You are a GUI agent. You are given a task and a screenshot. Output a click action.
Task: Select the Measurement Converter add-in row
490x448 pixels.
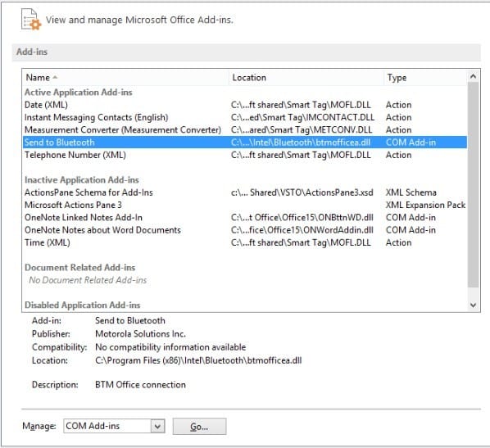245,129
